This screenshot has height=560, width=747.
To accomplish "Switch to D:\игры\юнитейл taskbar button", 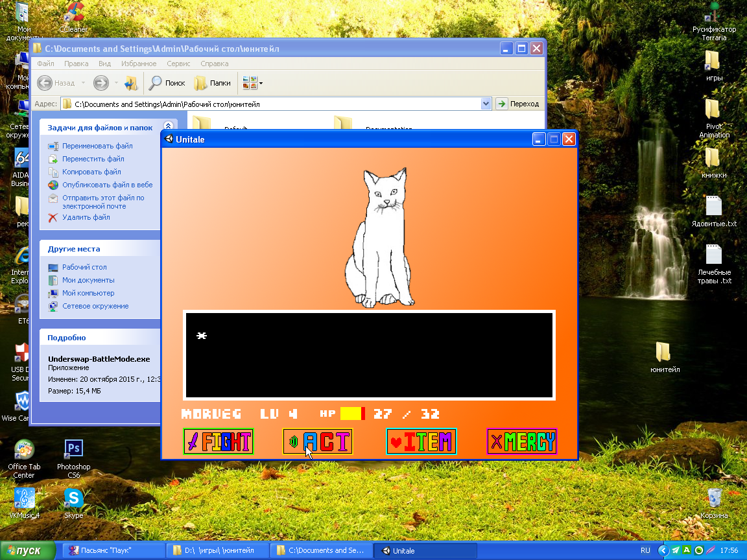I will (218, 550).
